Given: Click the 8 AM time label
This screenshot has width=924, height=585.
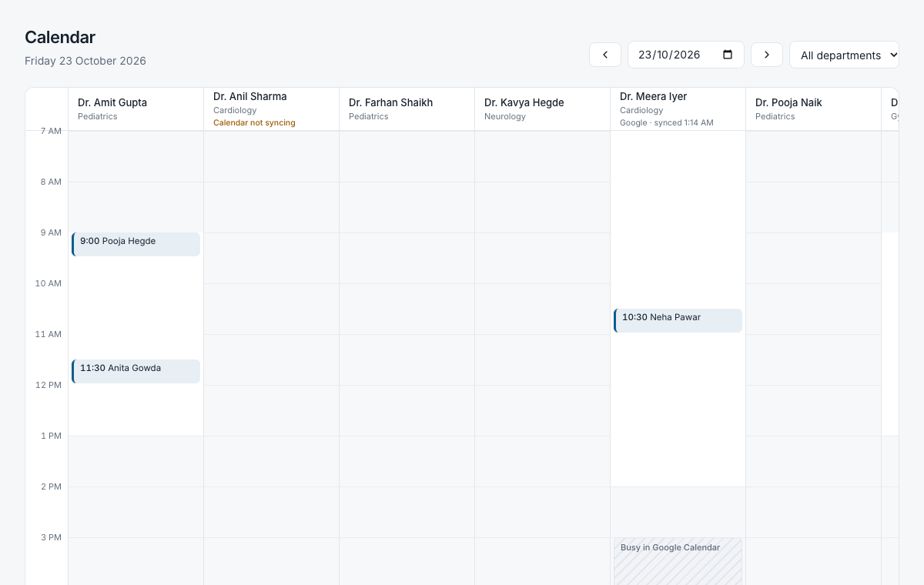Looking at the screenshot, I should point(50,182).
